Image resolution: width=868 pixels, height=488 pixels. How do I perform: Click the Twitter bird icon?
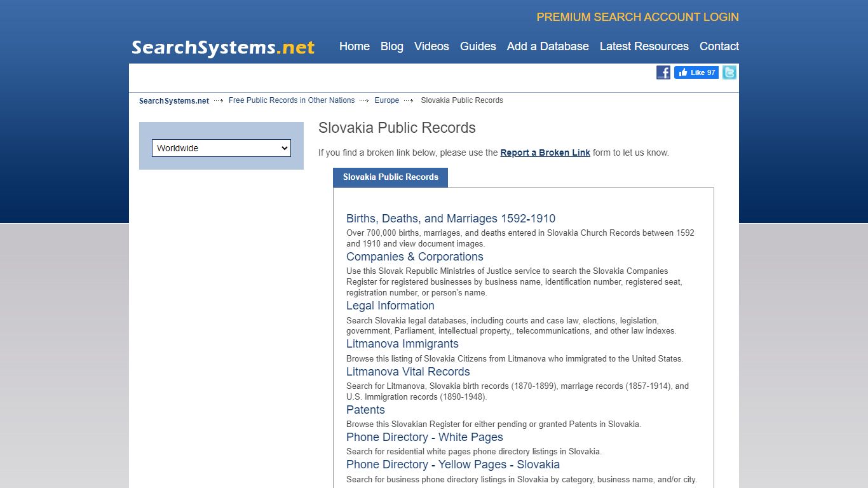[729, 72]
